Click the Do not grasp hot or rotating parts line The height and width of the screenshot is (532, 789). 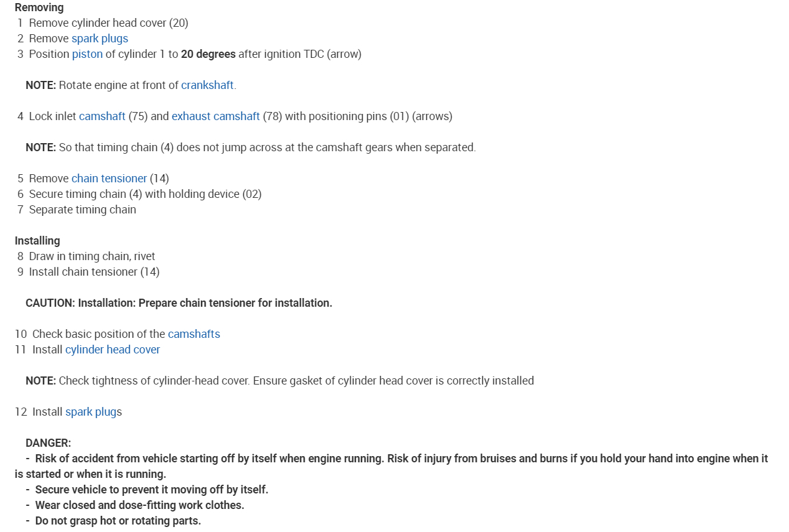[118, 521]
